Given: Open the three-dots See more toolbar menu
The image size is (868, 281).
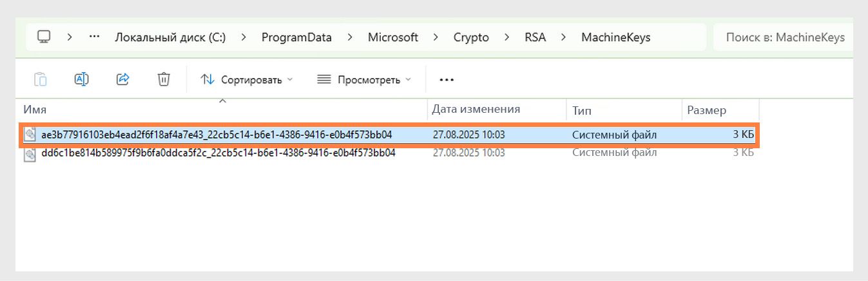Looking at the screenshot, I should (447, 80).
